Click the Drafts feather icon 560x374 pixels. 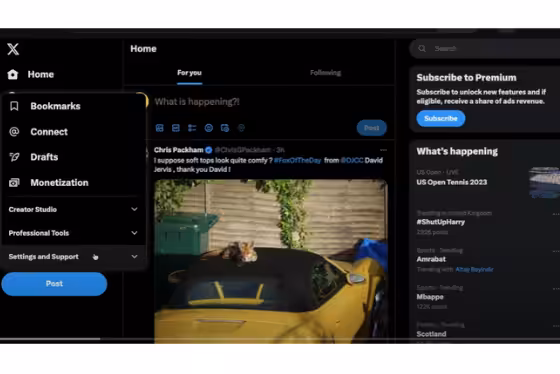point(14,157)
